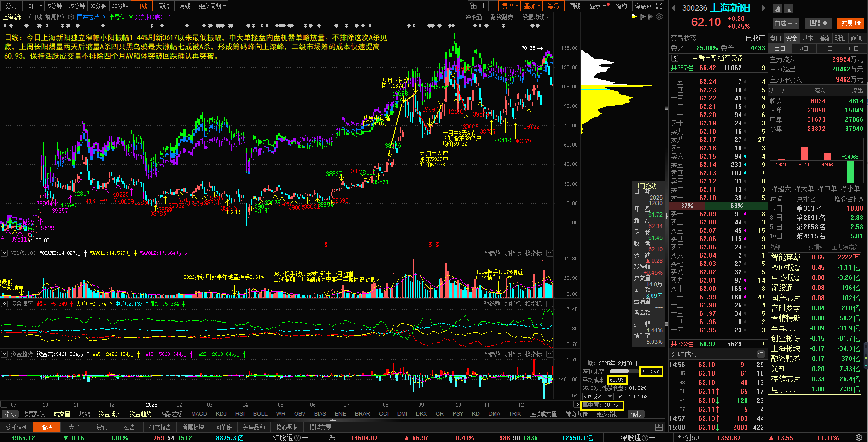Open help for the 资金趋势 indicator
The height and width of the screenshot is (442, 868).
click(x=5, y=354)
